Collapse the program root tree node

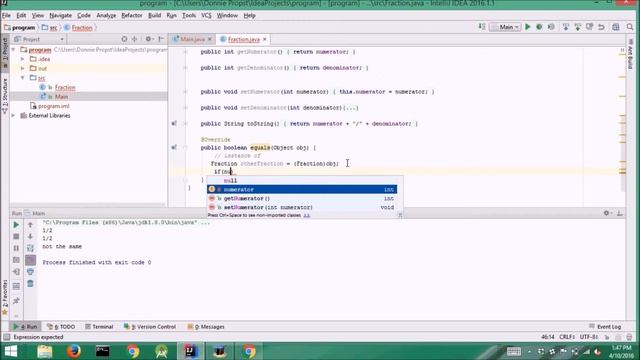point(14,50)
